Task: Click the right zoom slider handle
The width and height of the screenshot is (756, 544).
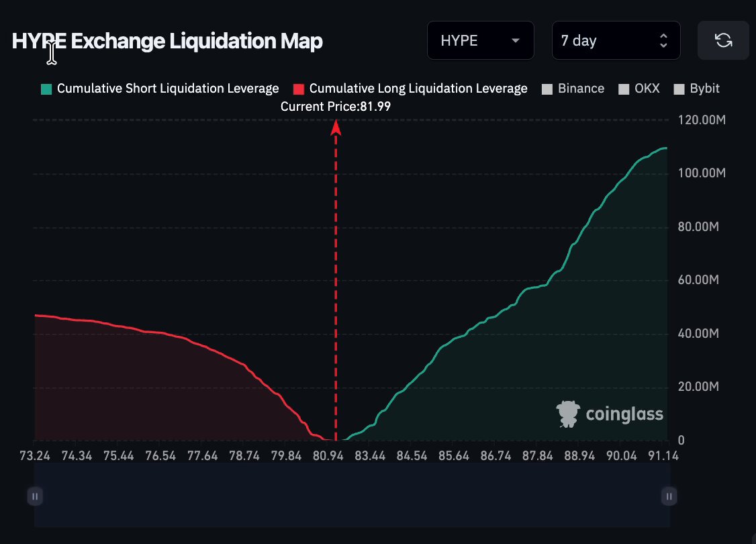Action: tap(669, 496)
